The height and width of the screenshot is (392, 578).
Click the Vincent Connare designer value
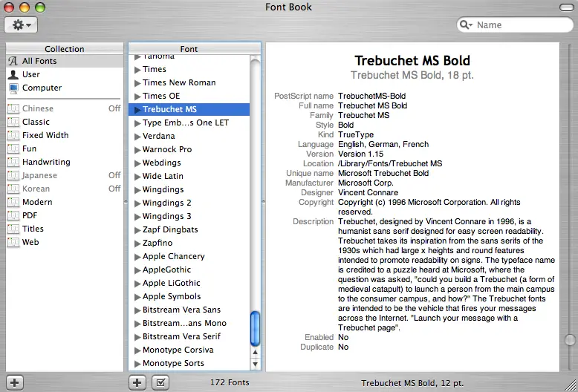click(x=368, y=193)
